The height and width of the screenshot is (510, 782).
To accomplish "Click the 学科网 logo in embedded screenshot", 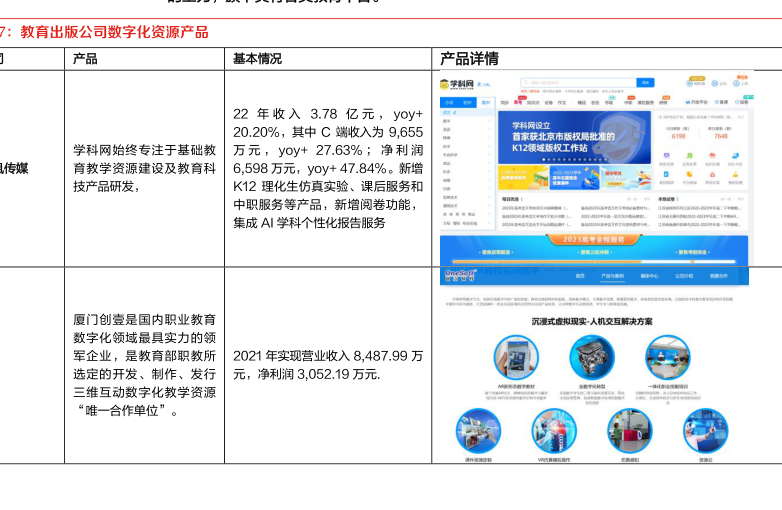I will pos(457,84).
